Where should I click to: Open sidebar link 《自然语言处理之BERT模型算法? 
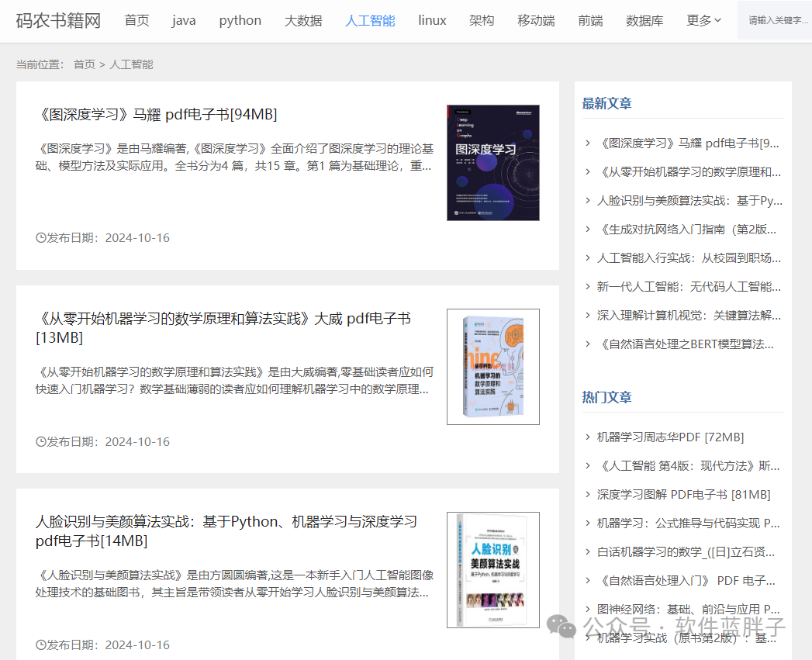pyautogui.click(x=686, y=344)
